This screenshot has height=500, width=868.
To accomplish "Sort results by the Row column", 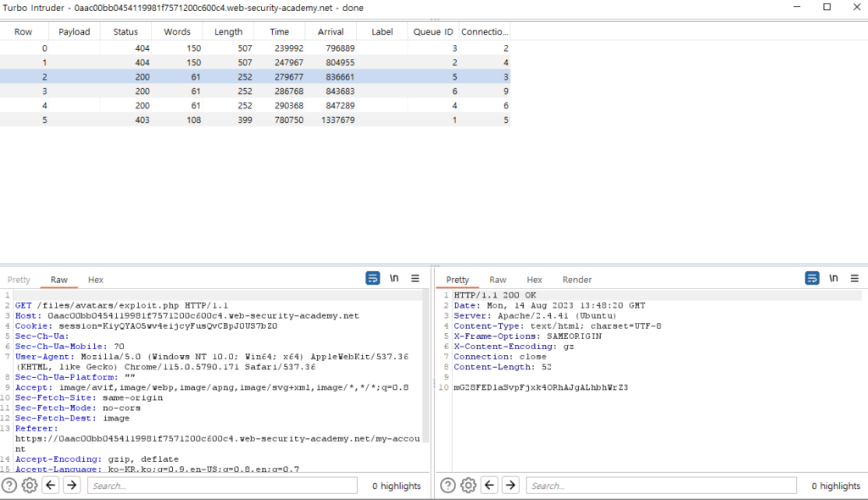I will click(x=23, y=31).
